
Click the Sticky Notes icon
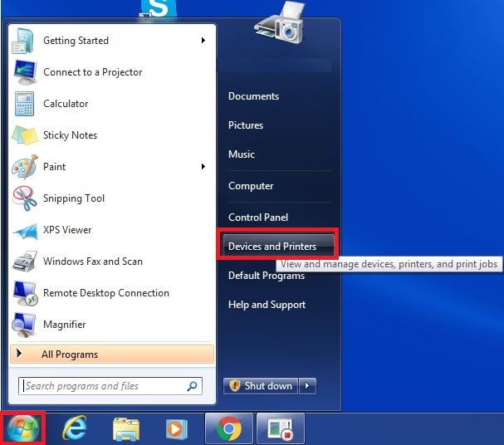coord(25,135)
